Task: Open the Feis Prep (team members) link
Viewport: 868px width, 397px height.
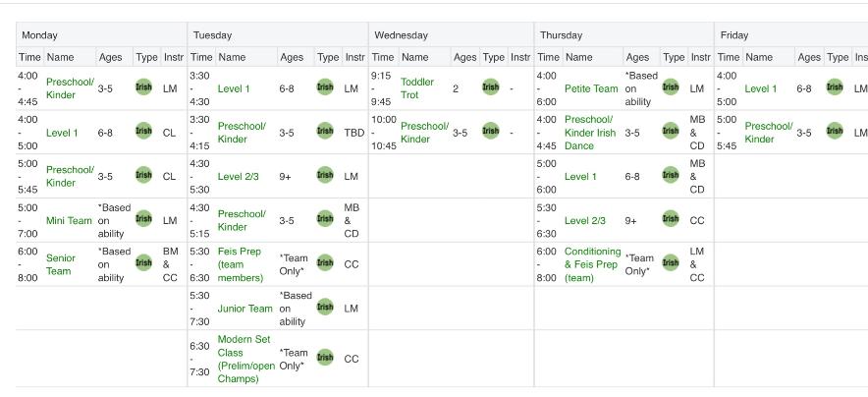Action: click(241, 264)
